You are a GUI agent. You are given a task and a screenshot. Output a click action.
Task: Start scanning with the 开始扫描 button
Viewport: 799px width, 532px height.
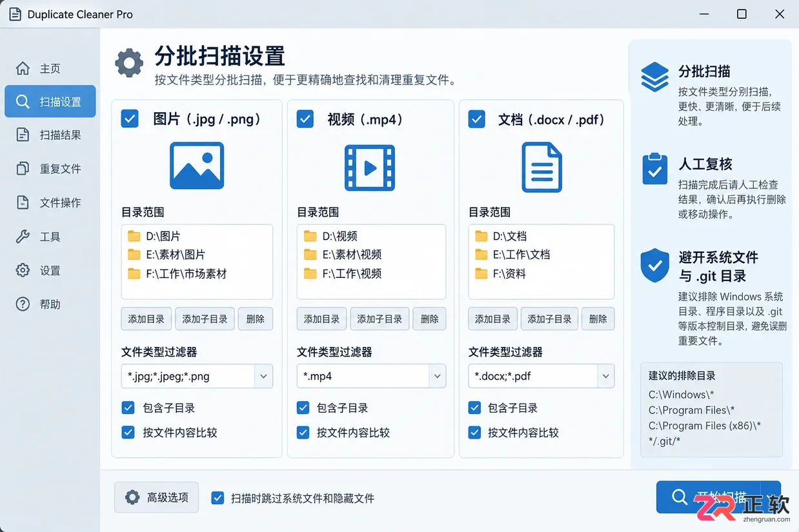click(x=718, y=497)
